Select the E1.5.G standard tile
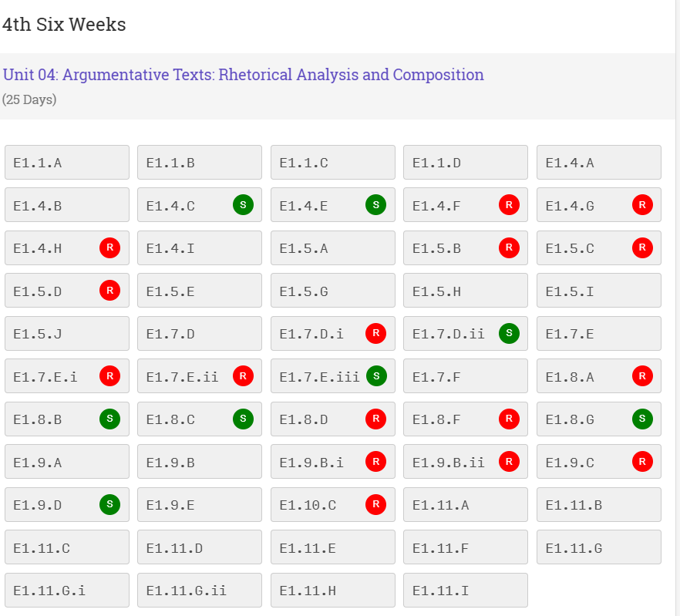Screen dimensions: 680x616 click(333, 291)
